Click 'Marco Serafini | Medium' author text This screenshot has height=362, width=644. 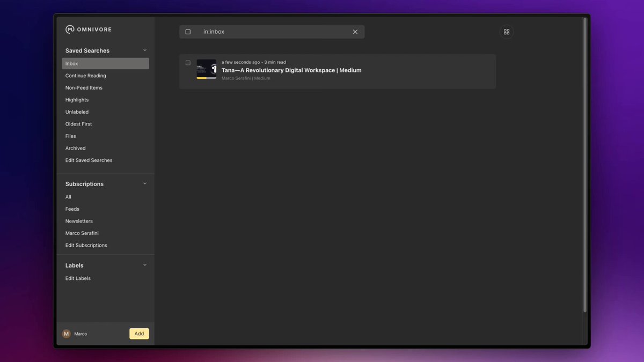point(246,78)
